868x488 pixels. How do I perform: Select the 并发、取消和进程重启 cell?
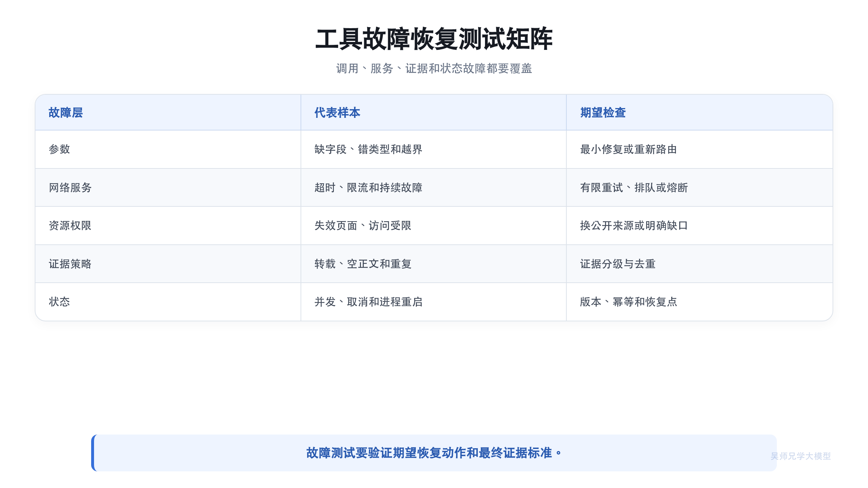click(x=434, y=302)
